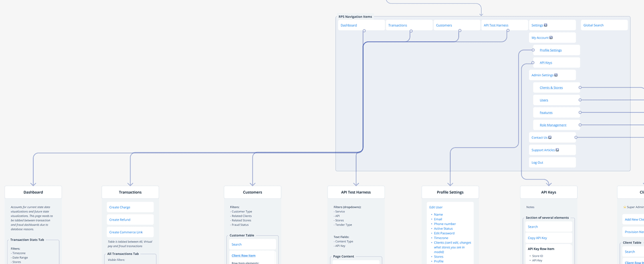Viewport: 644px width, 264px height.
Task: Expand the Admin Settings navigation item
Action: coord(552,75)
